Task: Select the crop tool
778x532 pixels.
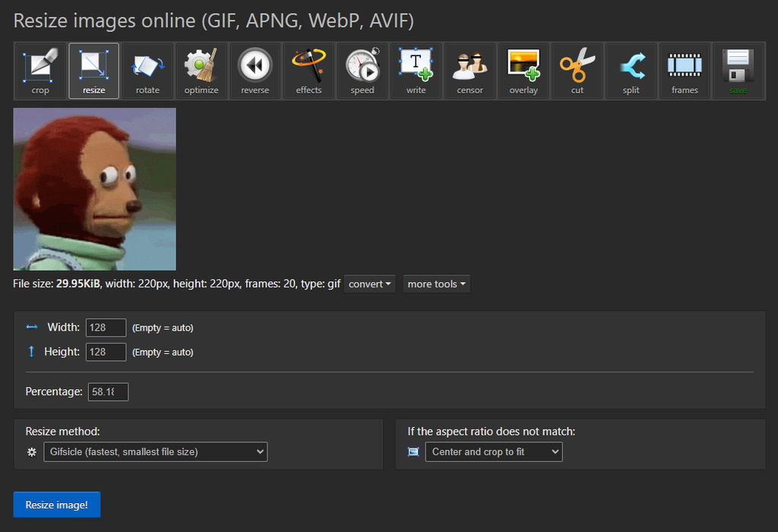Action: (x=40, y=71)
